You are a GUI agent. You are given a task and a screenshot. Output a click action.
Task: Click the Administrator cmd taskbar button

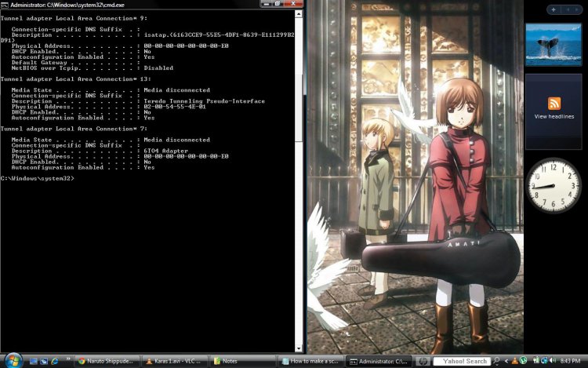pyautogui.click(x=379, y=361)
